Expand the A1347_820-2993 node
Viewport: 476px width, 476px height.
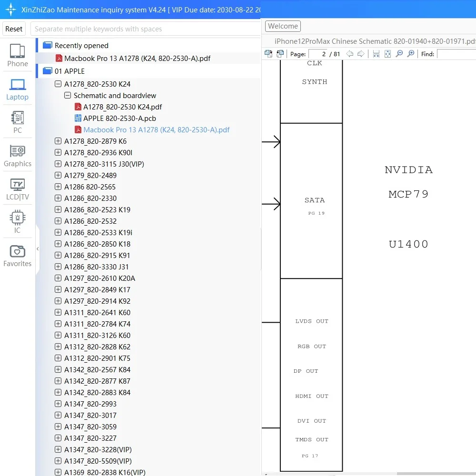point(58,404)
